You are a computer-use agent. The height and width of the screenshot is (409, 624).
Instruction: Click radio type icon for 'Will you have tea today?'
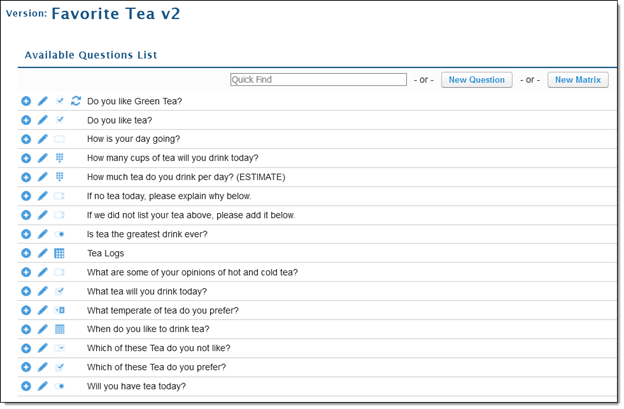point(59,386)
